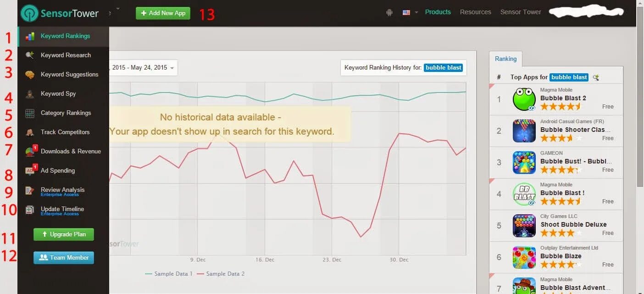Image resolution: width=644 pixels, height=294 pixels.
Task: Open Shoot Bubble Deluxe app title
Action: pyautogui.click(x=573, y=224)
